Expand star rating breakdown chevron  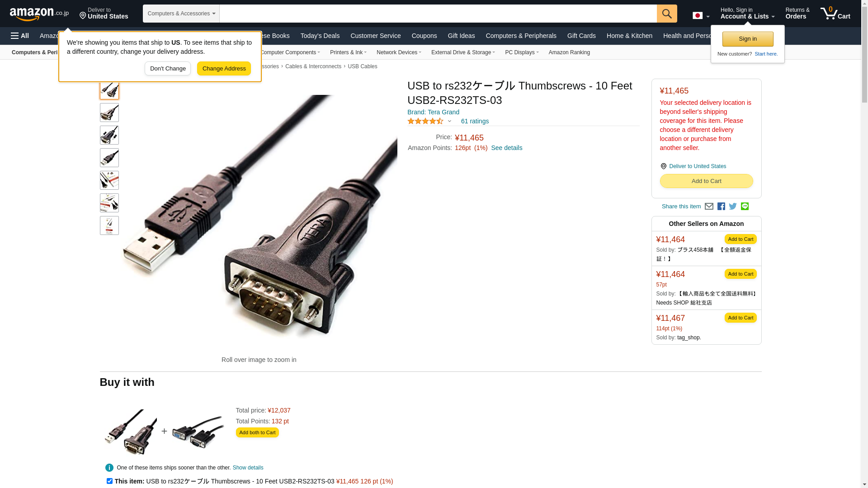449,121
